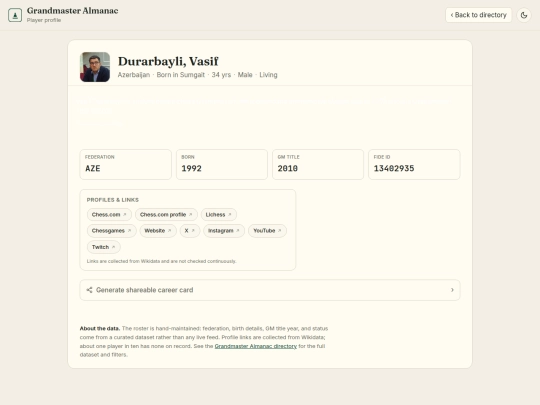Click the Azerbaijan country text
Image resolution: width=540 pixels, height=405 pixels.
pyautogui.click(x=134, y=75)
